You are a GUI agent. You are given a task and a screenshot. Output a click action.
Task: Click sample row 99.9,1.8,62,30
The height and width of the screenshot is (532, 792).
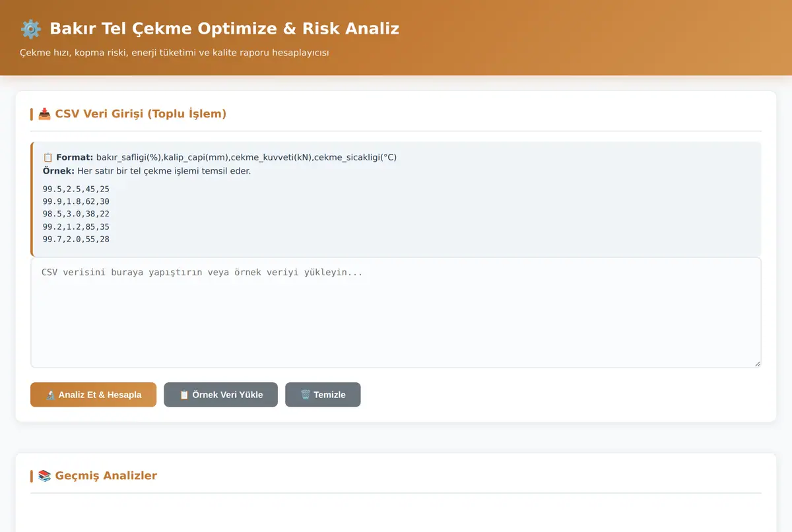pos(76,201)
